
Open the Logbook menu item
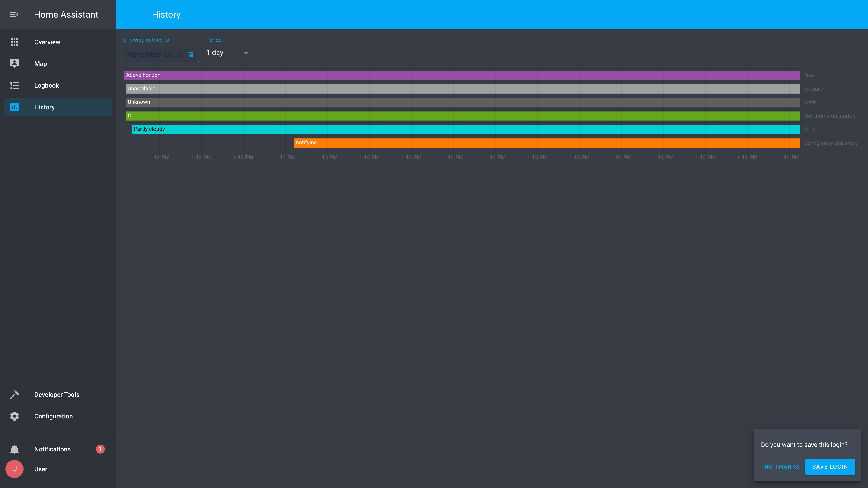47,86
